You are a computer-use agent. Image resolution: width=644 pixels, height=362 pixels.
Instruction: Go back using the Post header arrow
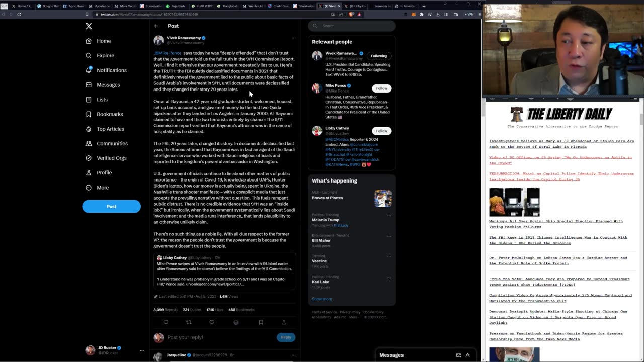pyautogui.click(x=156, y=26)
